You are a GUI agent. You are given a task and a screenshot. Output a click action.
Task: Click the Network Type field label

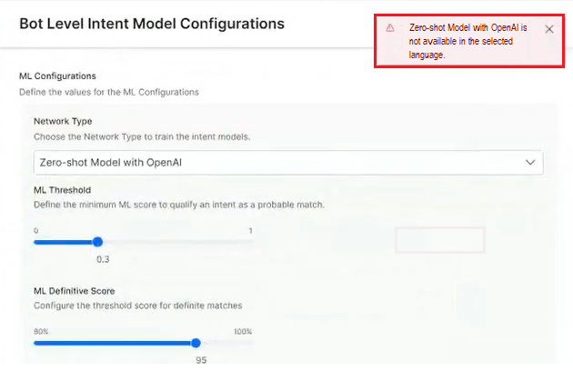(x=63, y=121)
